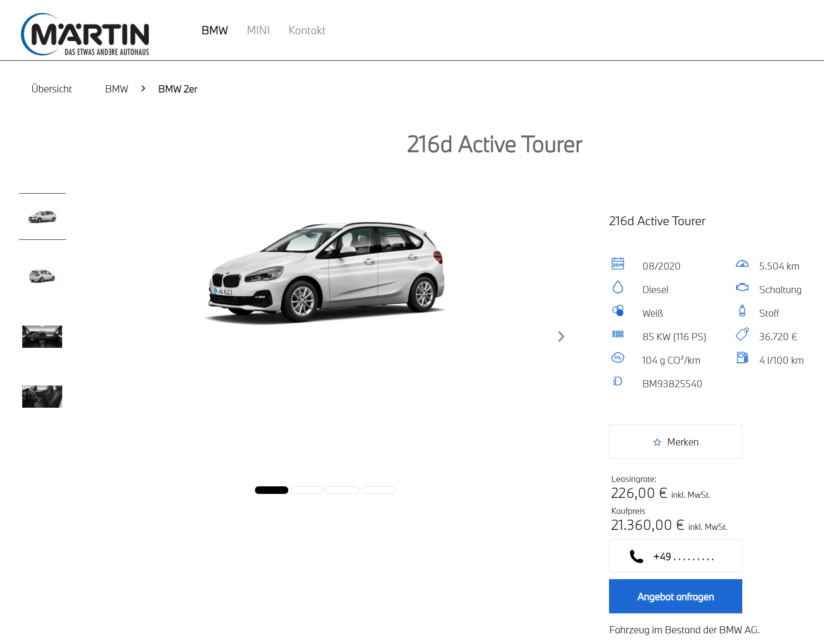Screen dimensions: 824x644
Task: Click the fuel drop icon beside Diesel
Action: (618, 287)
